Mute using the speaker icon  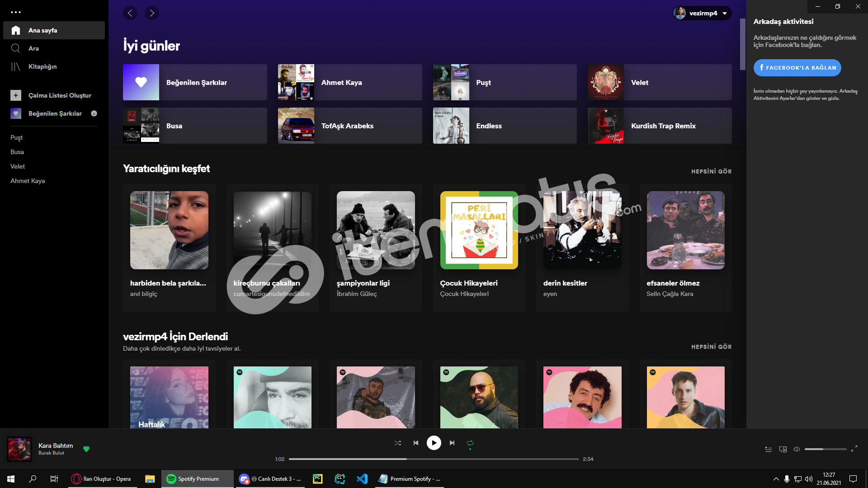tap(797, 449)
